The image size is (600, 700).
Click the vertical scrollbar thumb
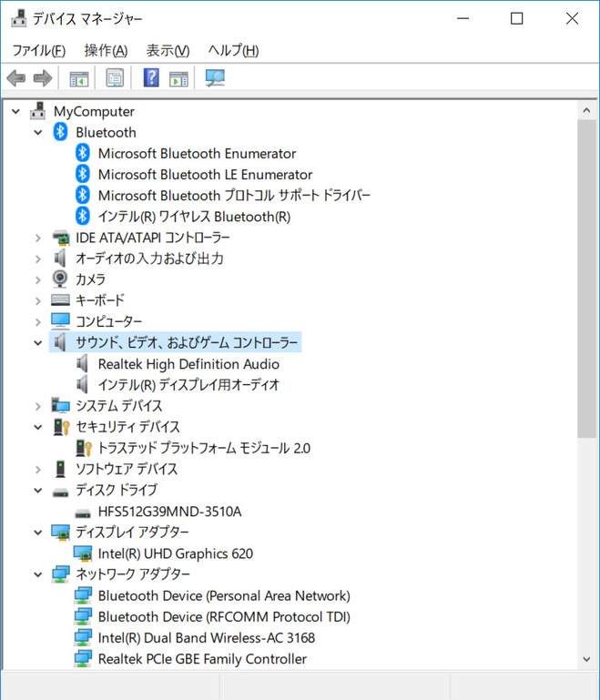[x=586, y=279]
